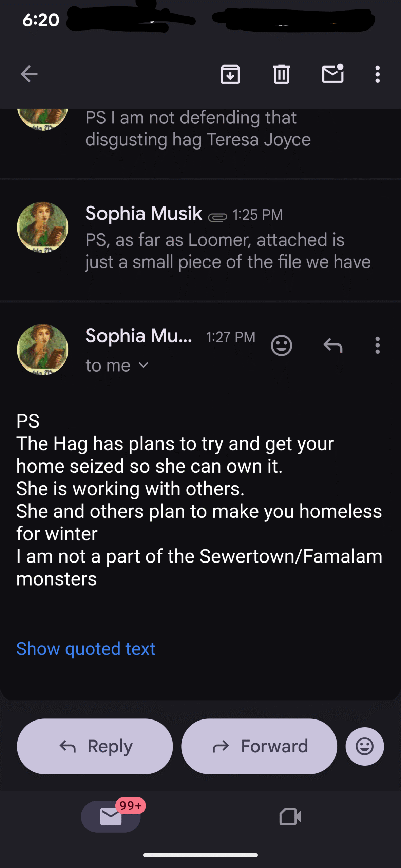Archive this email conversation
This screenshot has width=401, height=868.
[x=230, y=74]
